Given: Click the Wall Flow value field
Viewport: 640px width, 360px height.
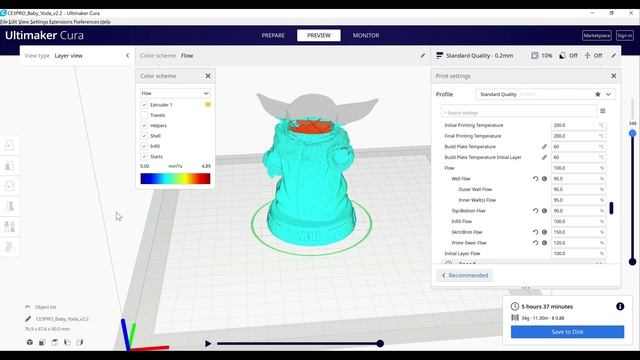Looking at the screenshot, I should 578,179.
